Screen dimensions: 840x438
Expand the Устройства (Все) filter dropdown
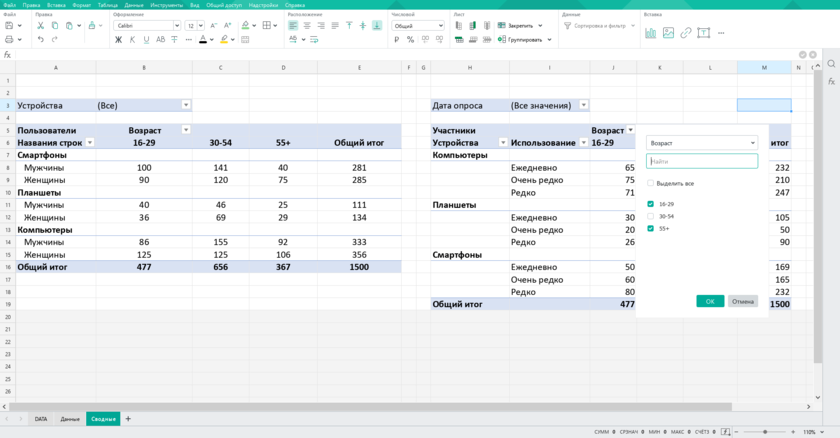[186, 105]
